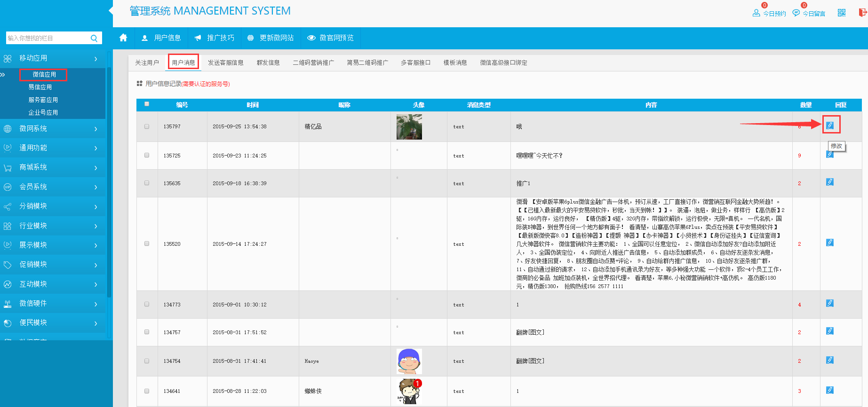Check the box for row 134641
Viewport: 868px width, 407px height.
pyautogui.click(x=147, y=391)
